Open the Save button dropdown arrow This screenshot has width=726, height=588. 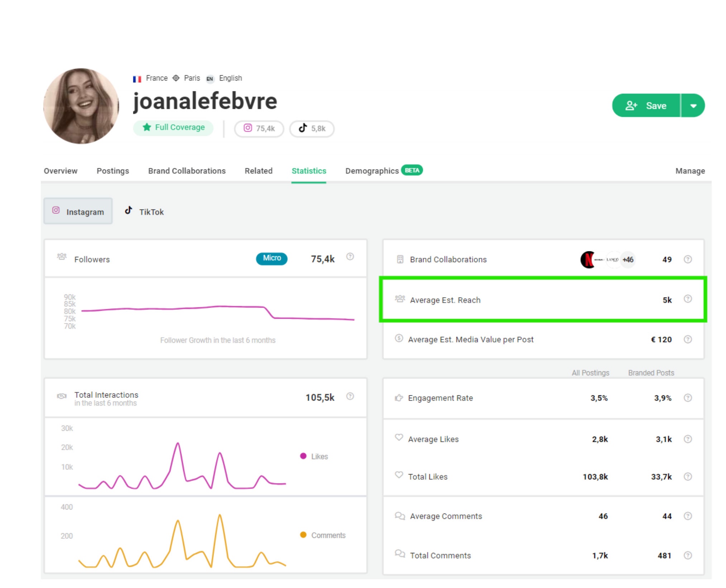point(693,105)
